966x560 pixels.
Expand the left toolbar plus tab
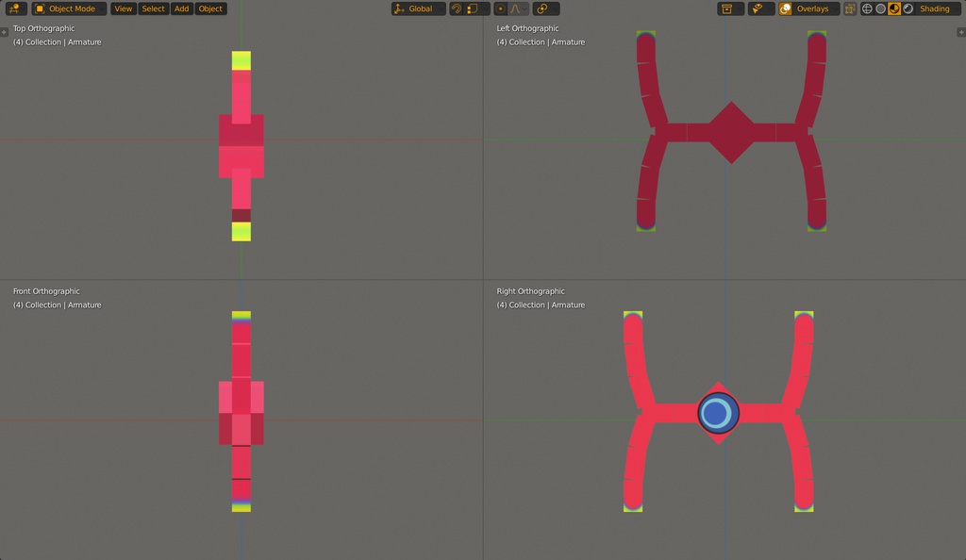5,32
